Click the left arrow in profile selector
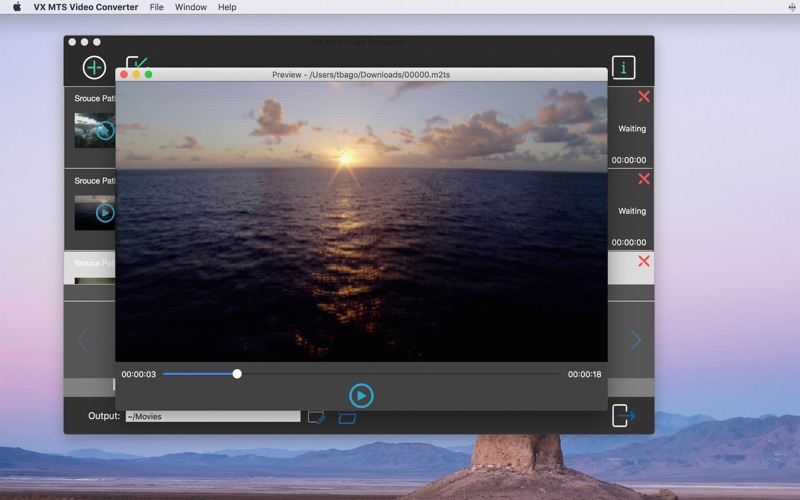The width and height of the screenshot is (800, 500). click(x=82, y=340)
